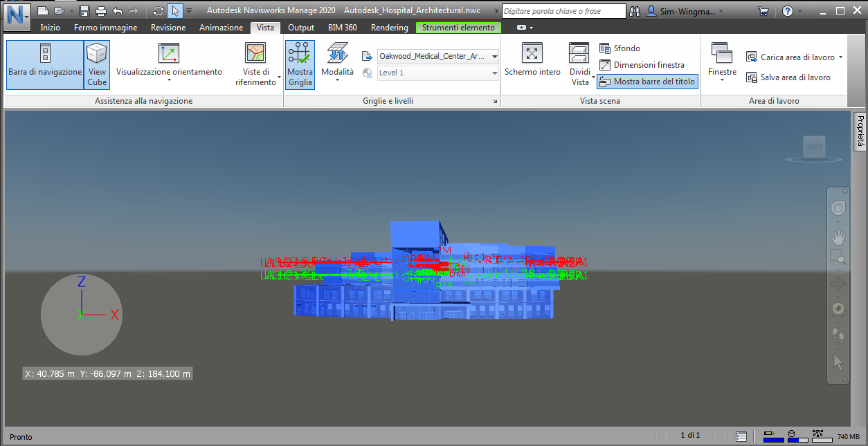
Task: Expand the Griglie e livelli panel launcher
Action: tap(496, 102)
